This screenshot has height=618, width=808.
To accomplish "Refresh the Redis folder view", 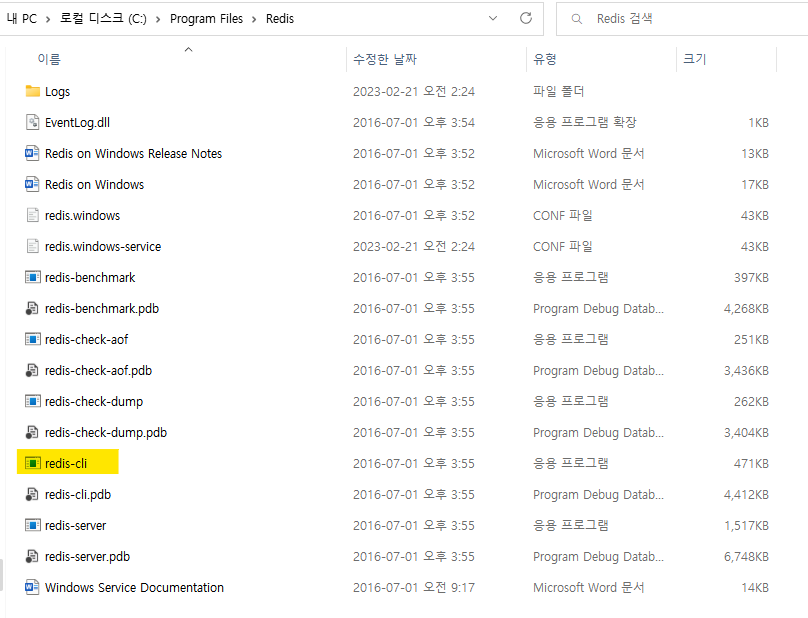I will tap(526, 19).
